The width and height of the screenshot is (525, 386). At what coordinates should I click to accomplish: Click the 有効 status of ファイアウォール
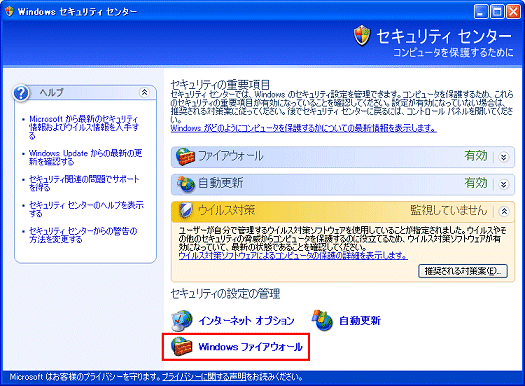coord(475,156)
